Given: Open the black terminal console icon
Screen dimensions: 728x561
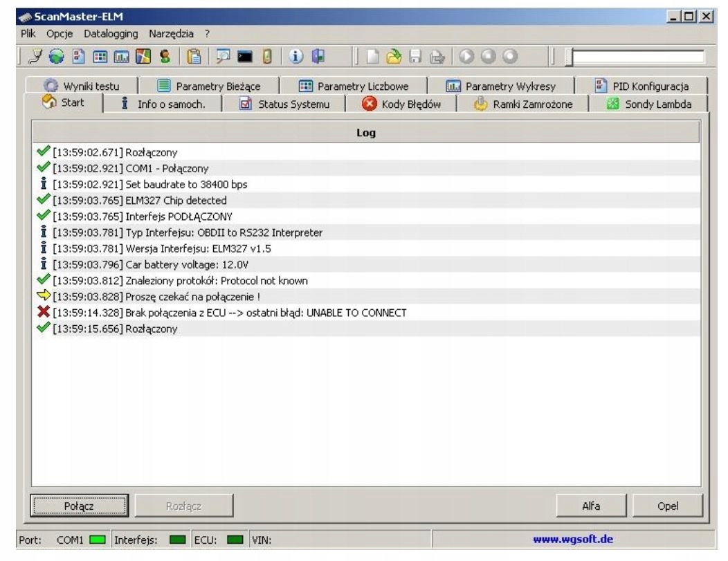Looking at the screenshot, I should (x=245, y=57).
